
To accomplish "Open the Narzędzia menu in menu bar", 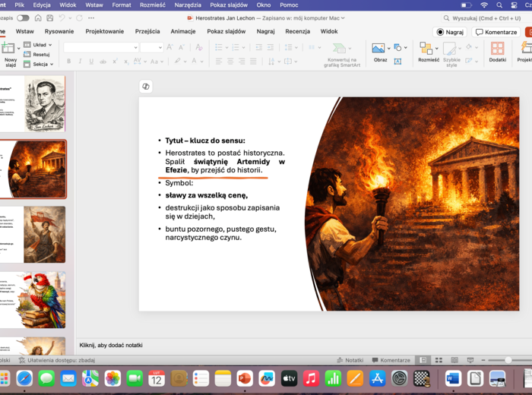I will pos(188,5).
